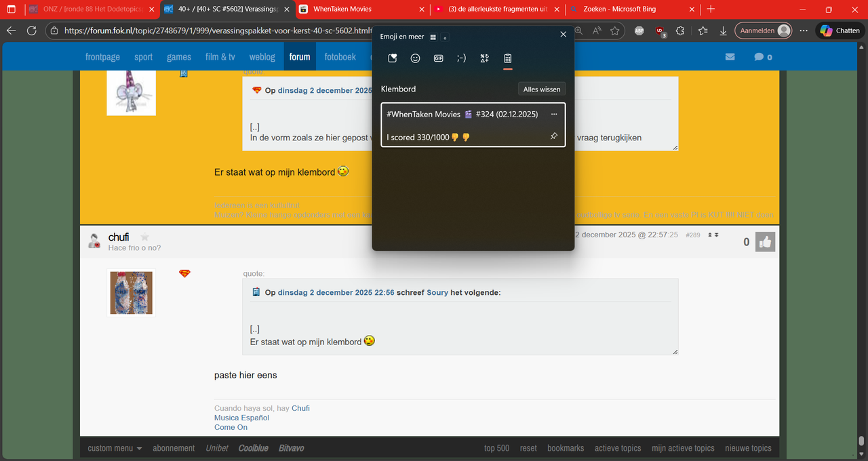Switch to the allerleukste fragmenten YouTube tab

498,9
